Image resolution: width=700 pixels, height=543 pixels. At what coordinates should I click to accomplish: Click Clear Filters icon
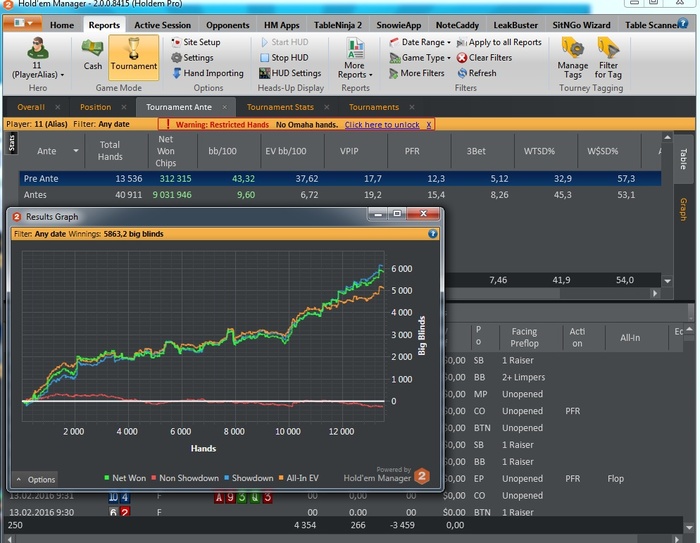(484, 58)
